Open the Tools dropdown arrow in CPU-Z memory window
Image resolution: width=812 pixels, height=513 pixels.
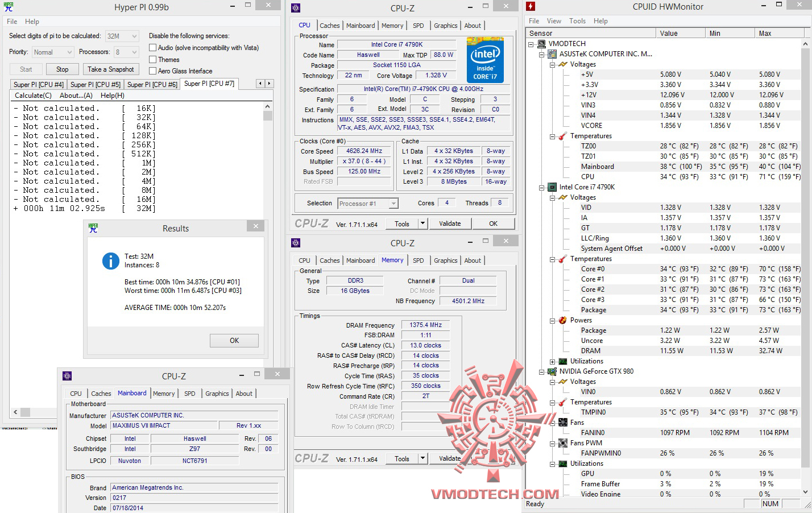[x=422, y=458]
